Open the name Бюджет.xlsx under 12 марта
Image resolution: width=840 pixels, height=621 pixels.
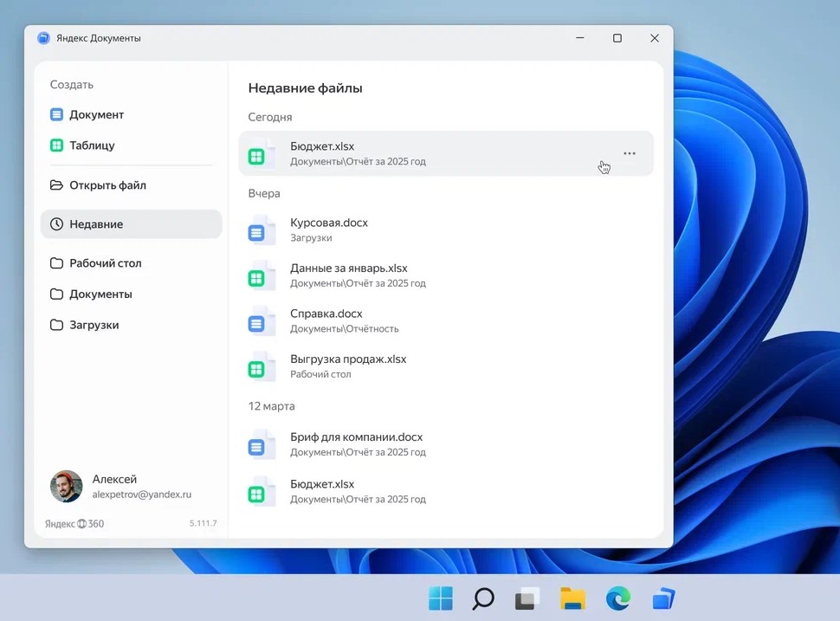tap(322, 484)
